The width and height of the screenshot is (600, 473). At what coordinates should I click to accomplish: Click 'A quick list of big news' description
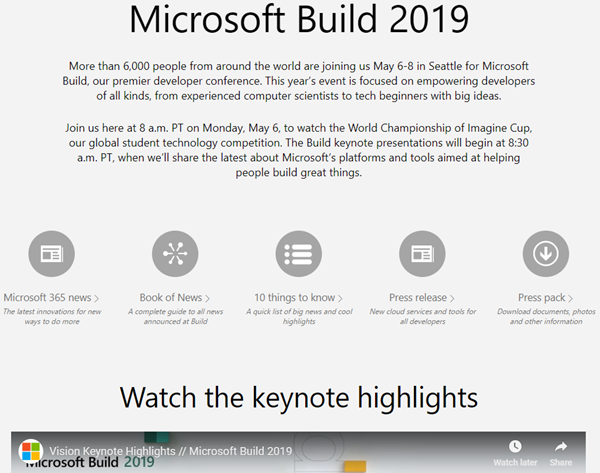tap(299, 316)
